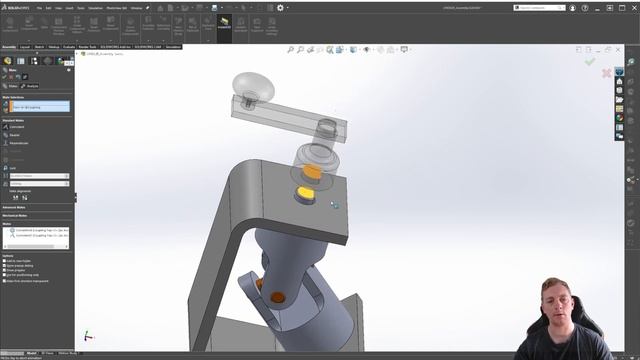Select the Anti-Aligned mate alignment button
640x360 pixels.
point(25,198)
